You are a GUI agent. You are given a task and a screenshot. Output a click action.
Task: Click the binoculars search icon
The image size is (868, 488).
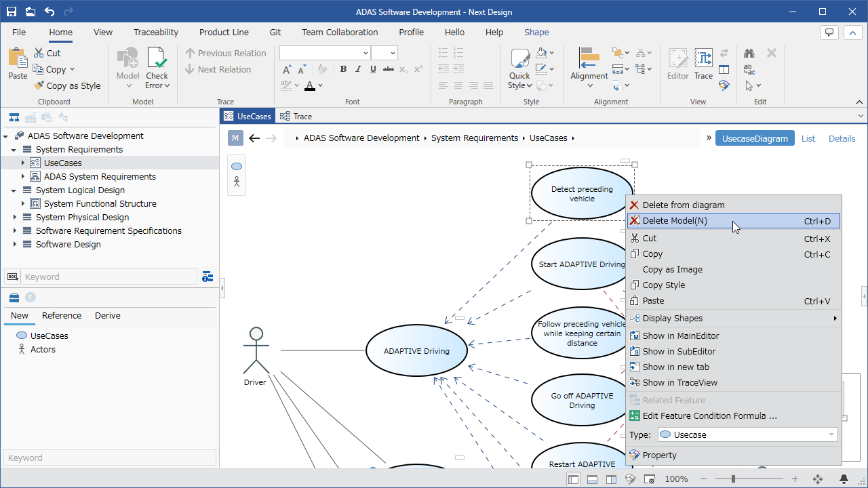[x=749, y=53]
